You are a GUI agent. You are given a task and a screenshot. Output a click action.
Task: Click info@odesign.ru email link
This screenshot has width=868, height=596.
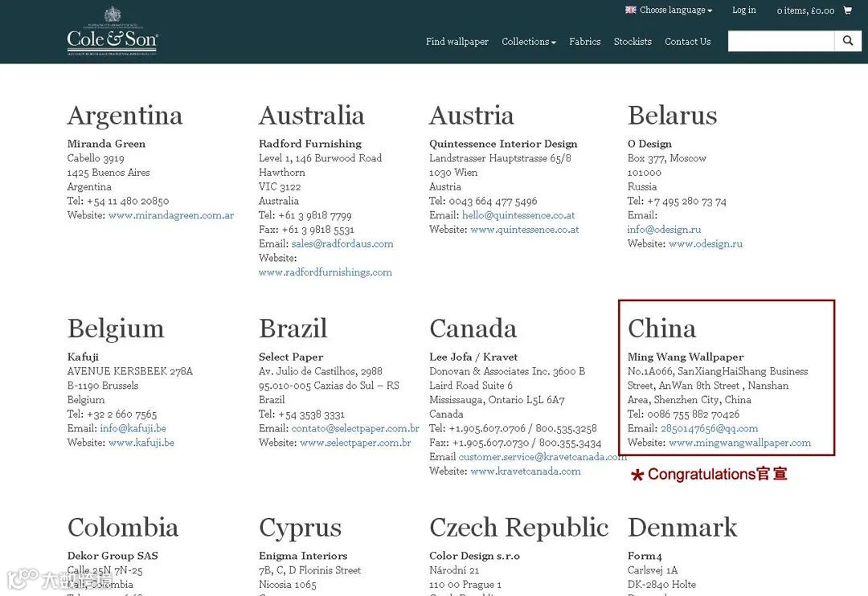coord(664,230)
